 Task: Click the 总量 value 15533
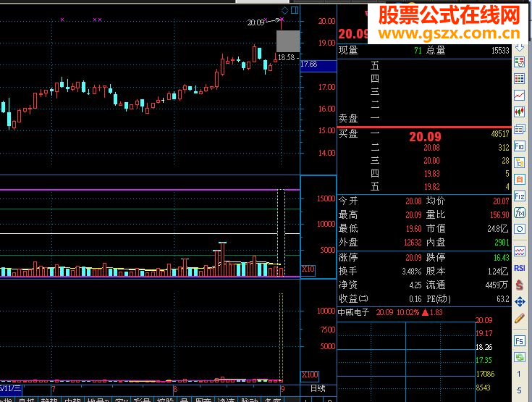click(500, 51)
